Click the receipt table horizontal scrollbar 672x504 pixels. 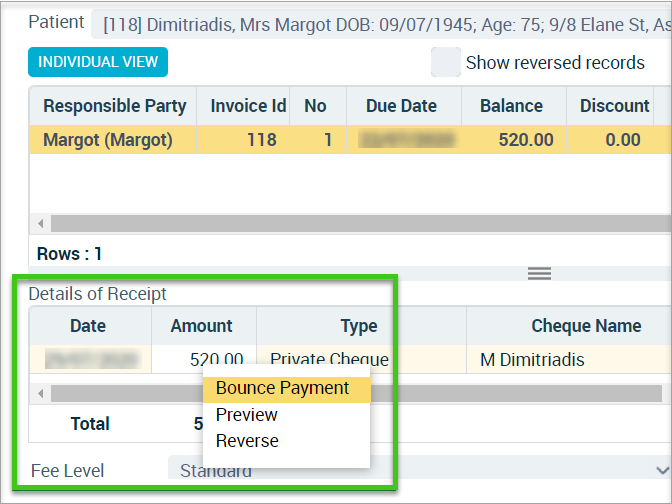click(x=356, y=393)
